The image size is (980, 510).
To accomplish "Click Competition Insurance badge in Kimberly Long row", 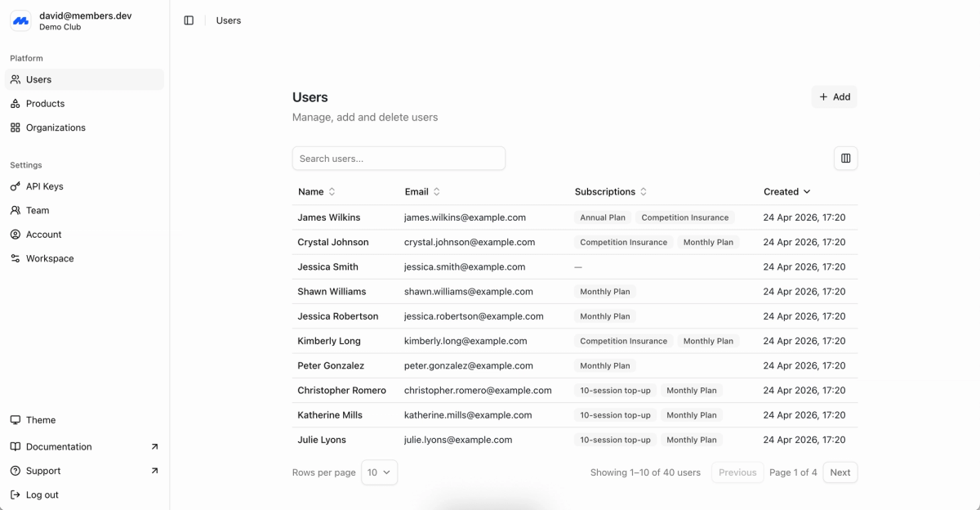I will (624, 341).
